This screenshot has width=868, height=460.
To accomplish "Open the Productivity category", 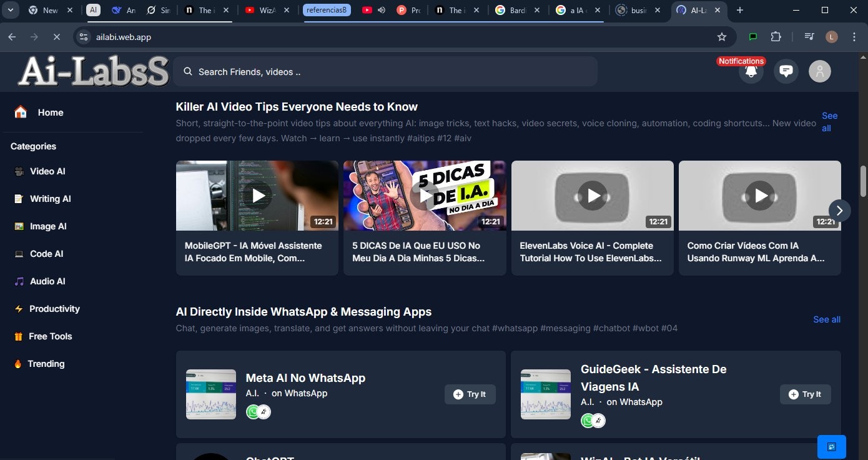I will tap(47, 309).
